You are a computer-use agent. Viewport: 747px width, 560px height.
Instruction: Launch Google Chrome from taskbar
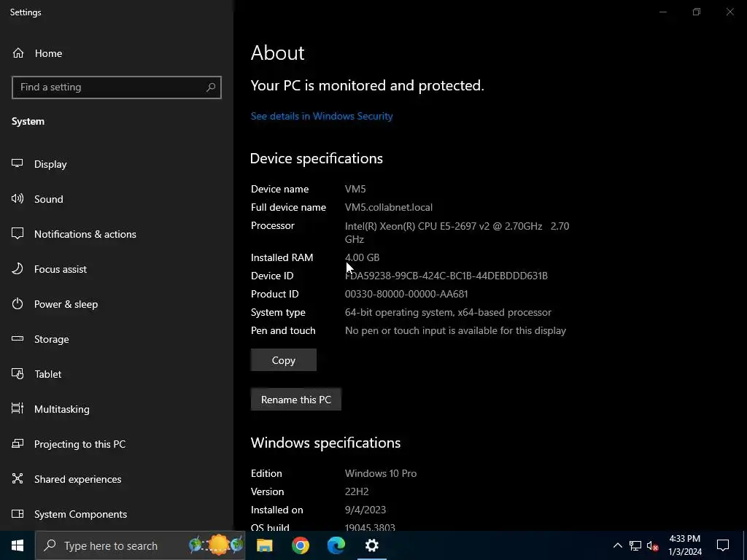pos(300,545)
